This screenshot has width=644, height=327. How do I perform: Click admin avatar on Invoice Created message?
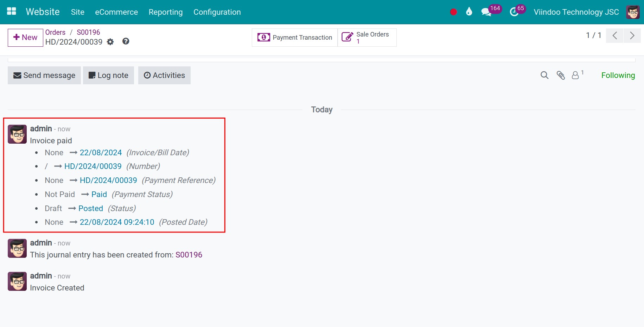coord(17,281)
